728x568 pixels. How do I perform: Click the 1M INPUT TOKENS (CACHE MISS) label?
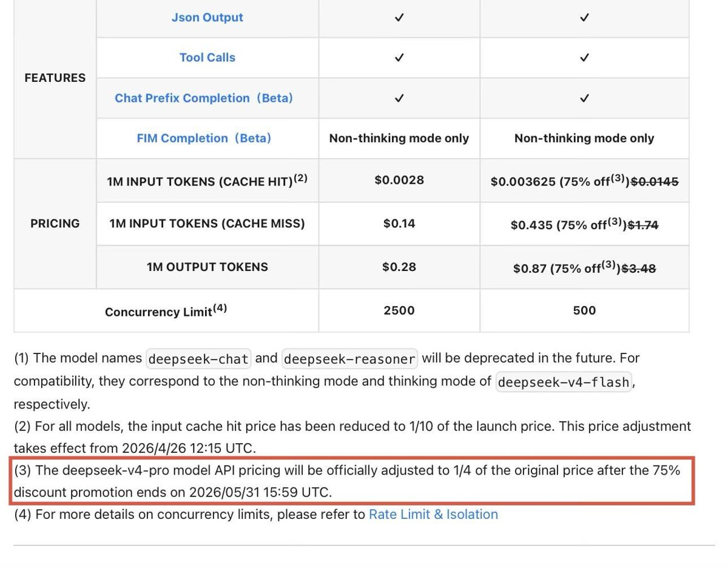pos(207,224)
